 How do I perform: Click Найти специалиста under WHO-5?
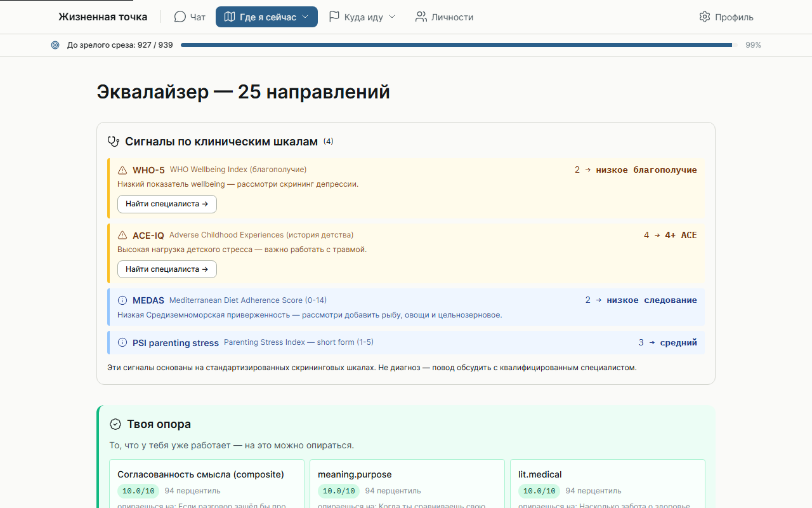coord(167,204)
